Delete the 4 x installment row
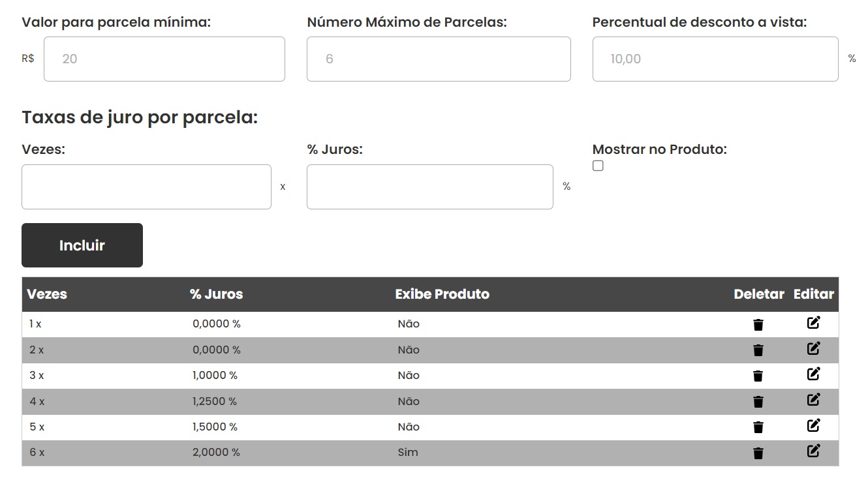 coord(758,402)
